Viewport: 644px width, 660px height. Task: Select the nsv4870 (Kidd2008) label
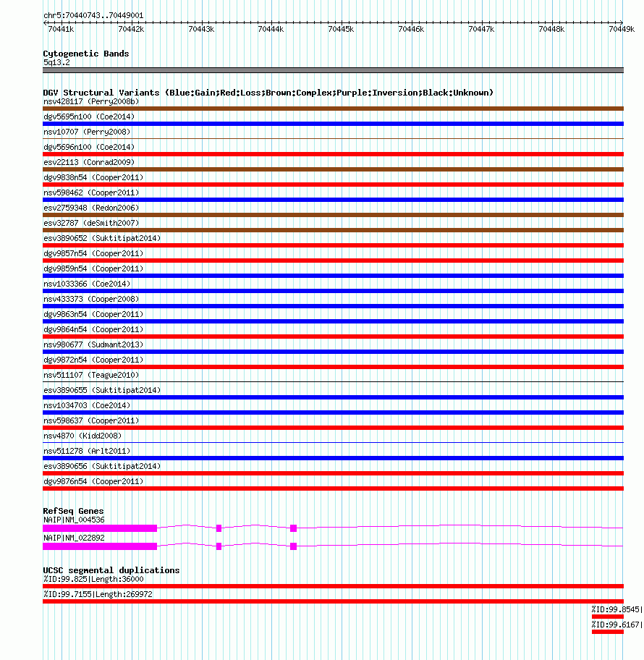(x=82, y=436)
